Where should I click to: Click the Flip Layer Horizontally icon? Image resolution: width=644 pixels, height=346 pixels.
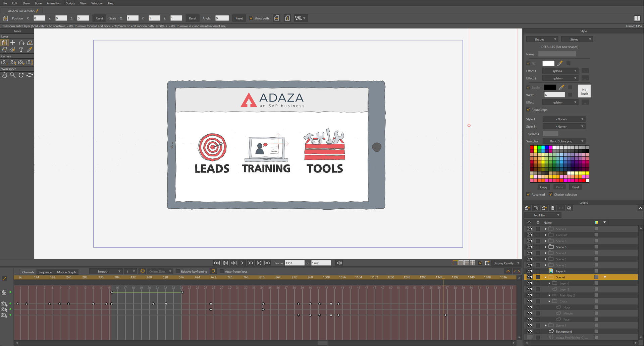(277, 18)
